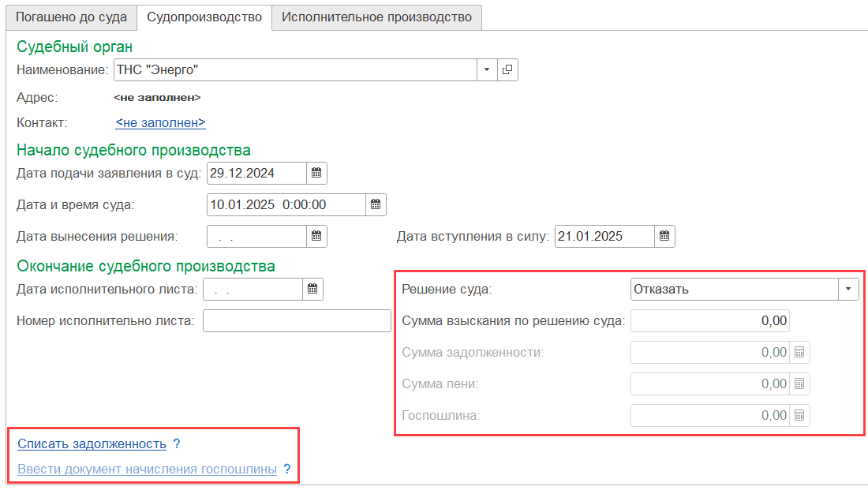Image resolution: width=868 pixels, height=490 pixels.
Task: Open calculator for "Сумма пени" field
Action: 799,383
